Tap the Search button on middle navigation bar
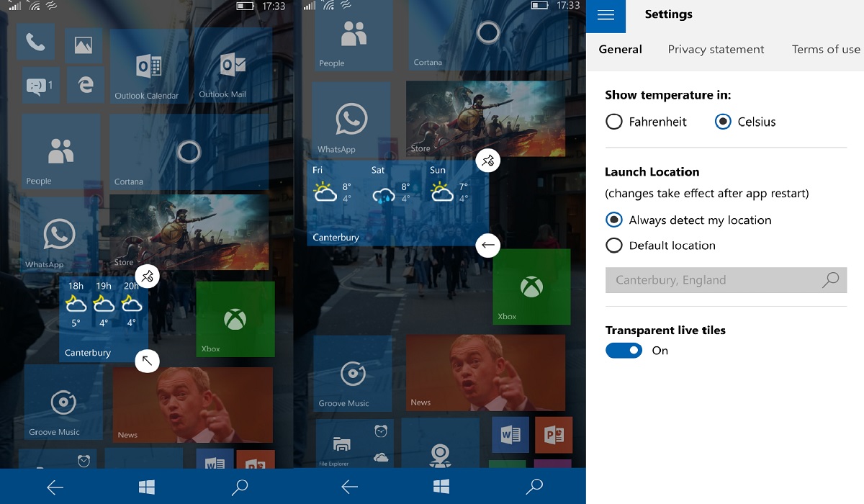Image resolution: width=864 pixels, height=504 pixels. (534, 487)
